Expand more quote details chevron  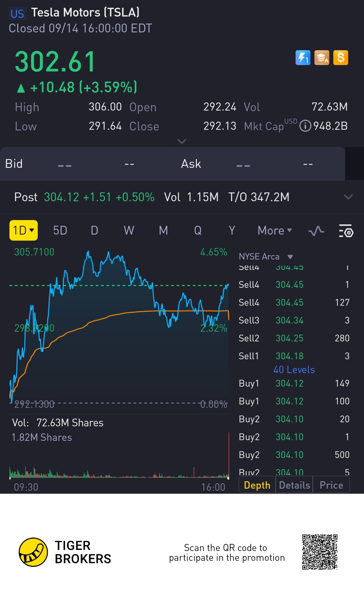(182, 141)
